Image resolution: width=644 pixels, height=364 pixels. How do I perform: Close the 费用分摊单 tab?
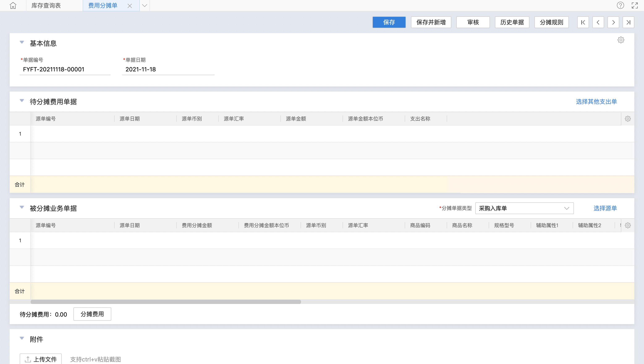(130, 6)
